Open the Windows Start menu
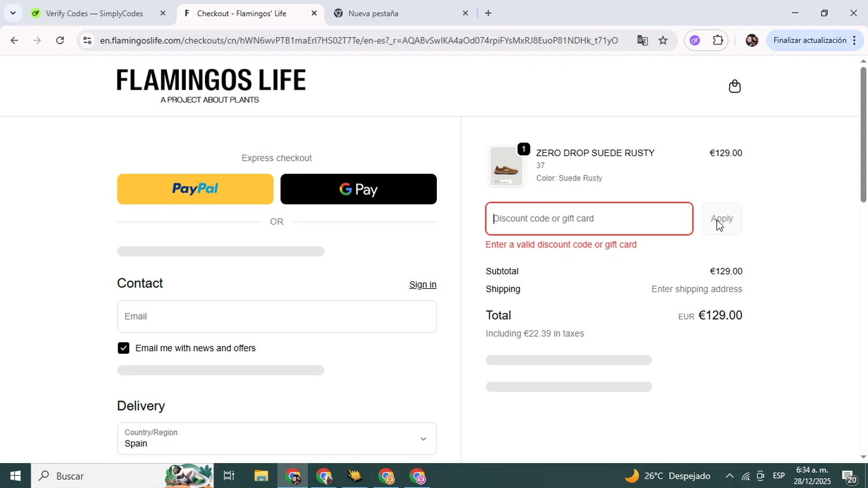This screenshot has height=488, width=868. [x=15, y=476]
